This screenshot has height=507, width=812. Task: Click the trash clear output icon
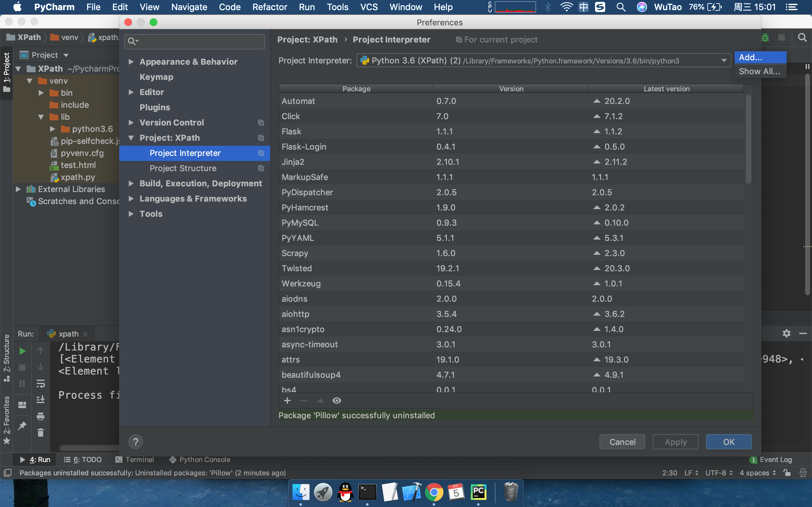pos(41,433)
